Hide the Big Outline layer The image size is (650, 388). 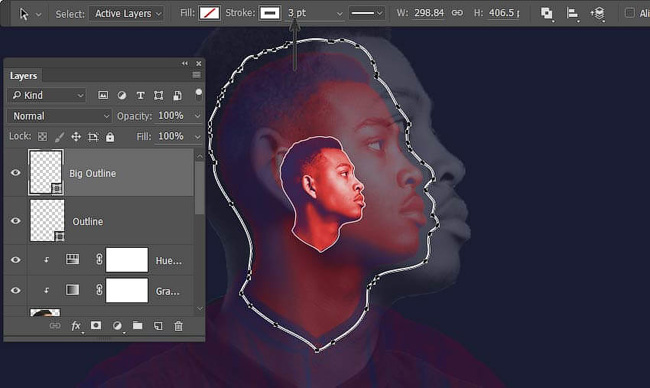coord(15,172)
